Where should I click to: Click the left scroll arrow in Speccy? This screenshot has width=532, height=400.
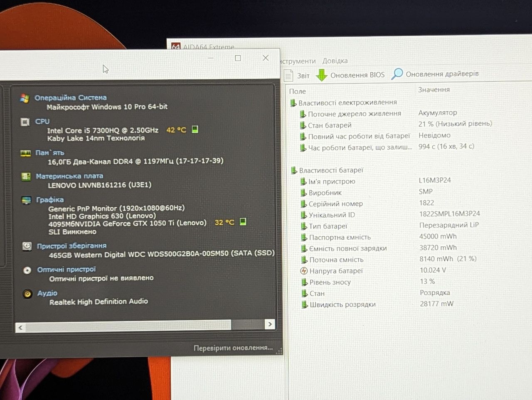[x=20, y=327]
